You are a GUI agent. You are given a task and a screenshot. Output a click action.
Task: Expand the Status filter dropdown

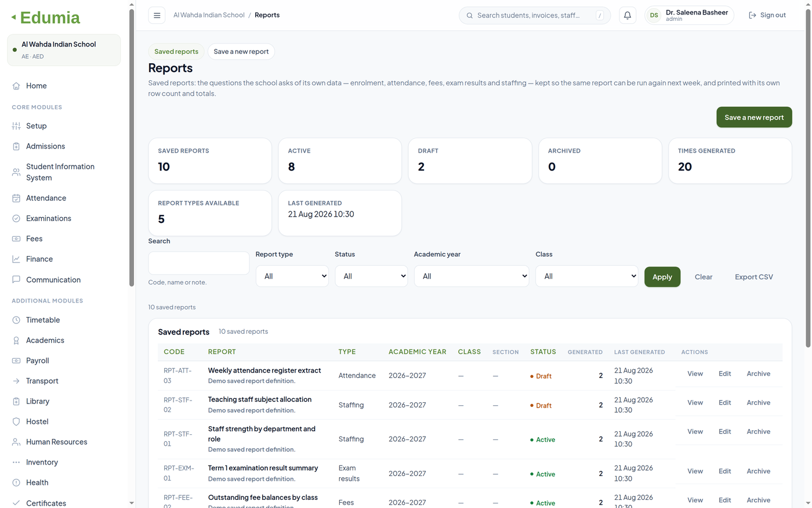[x=371, y=276]
